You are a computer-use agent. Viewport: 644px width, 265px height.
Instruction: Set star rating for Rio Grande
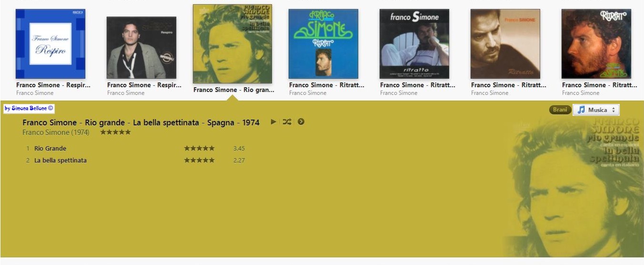[x=199, y=148]
